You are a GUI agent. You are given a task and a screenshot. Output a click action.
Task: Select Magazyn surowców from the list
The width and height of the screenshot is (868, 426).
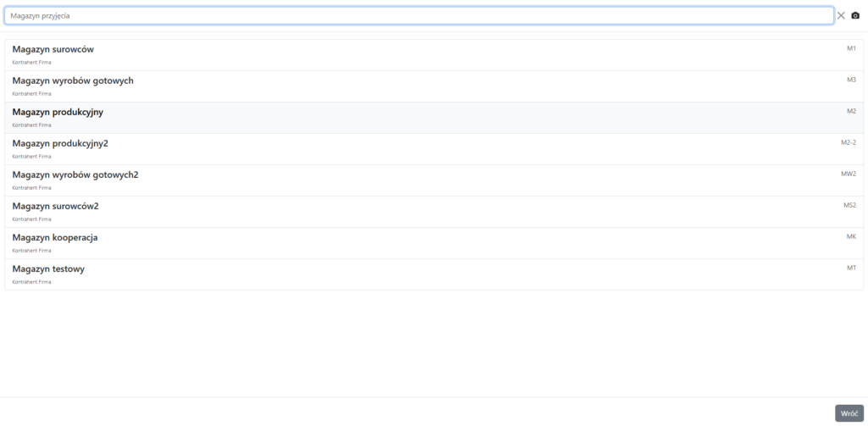[53, 49]
